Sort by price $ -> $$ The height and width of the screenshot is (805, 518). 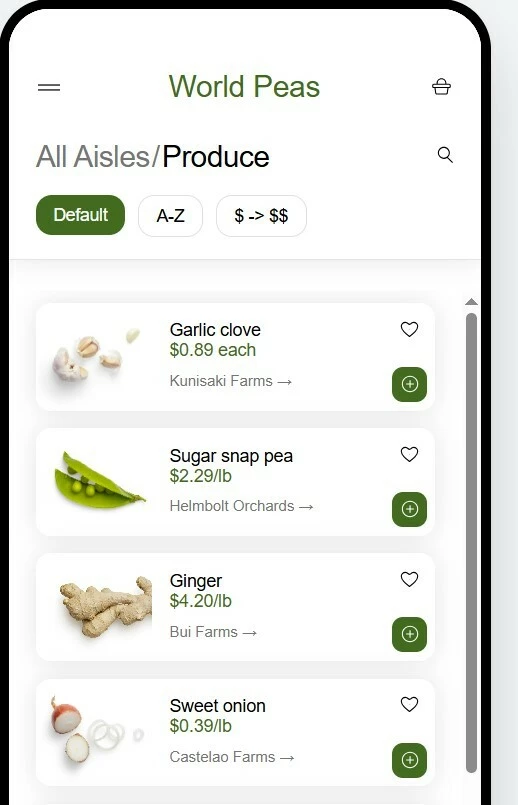coord(261,216)
